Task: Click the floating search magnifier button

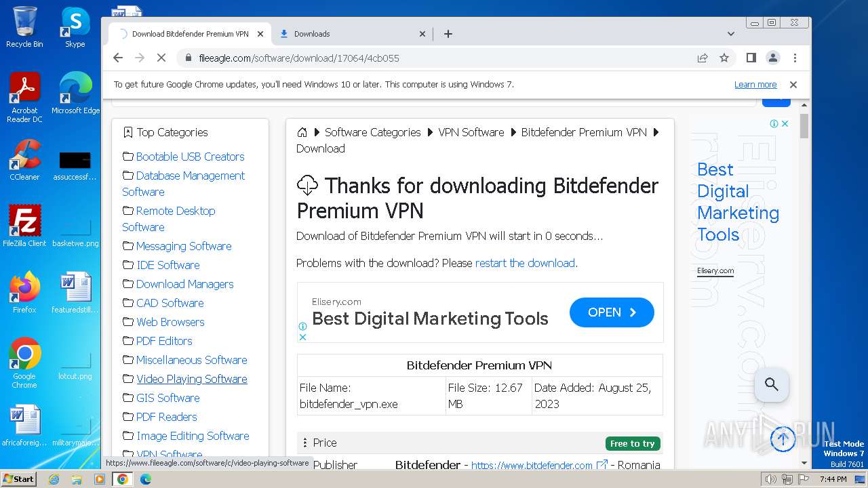Action: [771, 385]
